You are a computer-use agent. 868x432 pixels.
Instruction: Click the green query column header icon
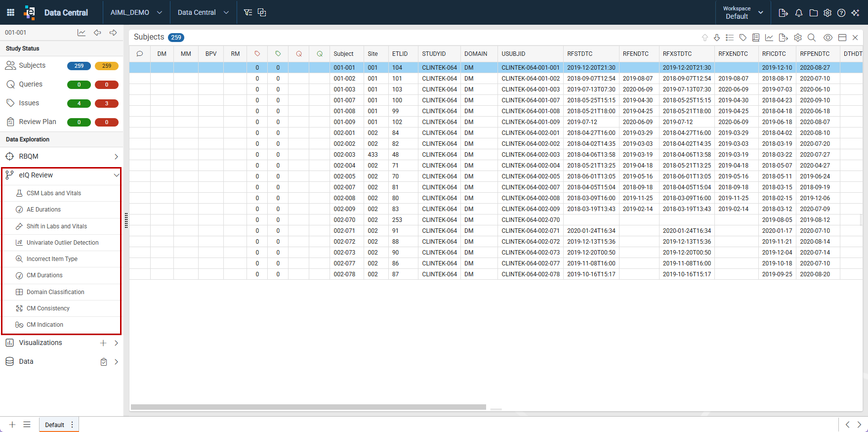pyautogui.click(x=320, y=54)
